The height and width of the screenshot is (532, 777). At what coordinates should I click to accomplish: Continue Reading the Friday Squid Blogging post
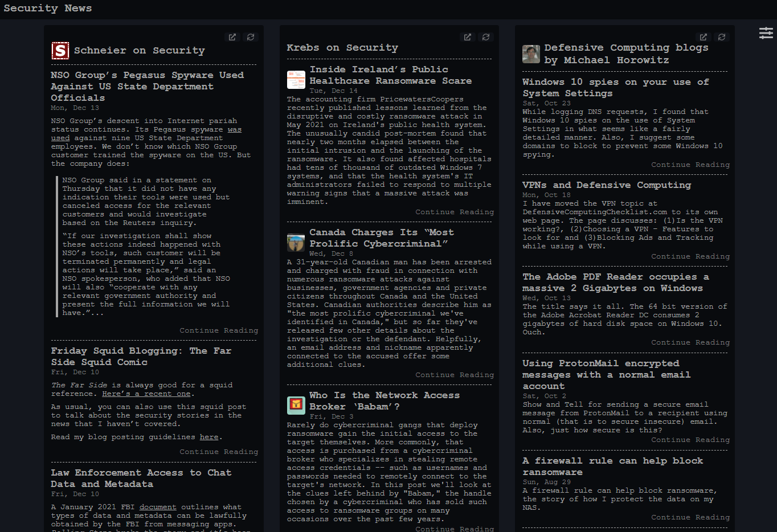coord(219,452)
